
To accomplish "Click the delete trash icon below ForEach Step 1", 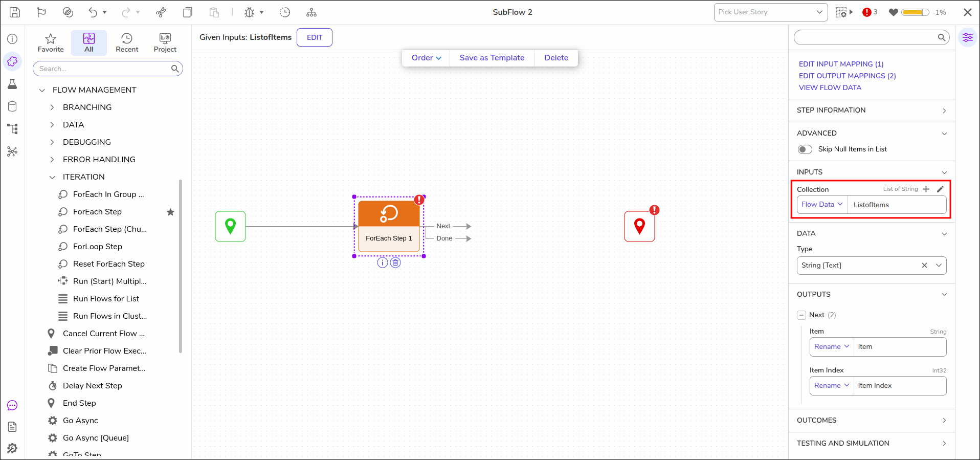I will [395, 262].
